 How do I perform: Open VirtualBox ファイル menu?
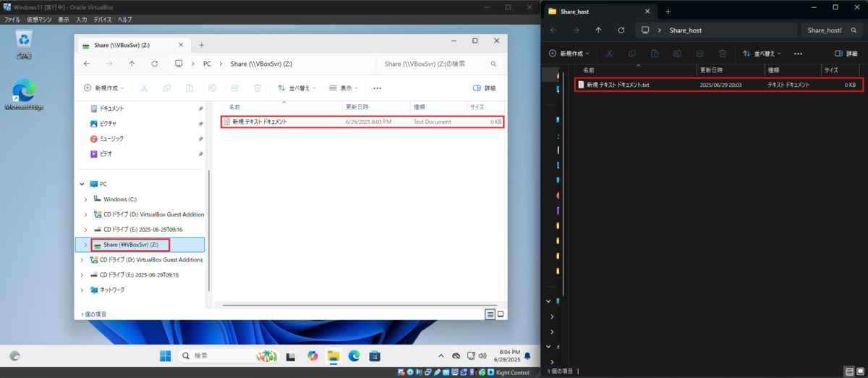pos(12,19)
